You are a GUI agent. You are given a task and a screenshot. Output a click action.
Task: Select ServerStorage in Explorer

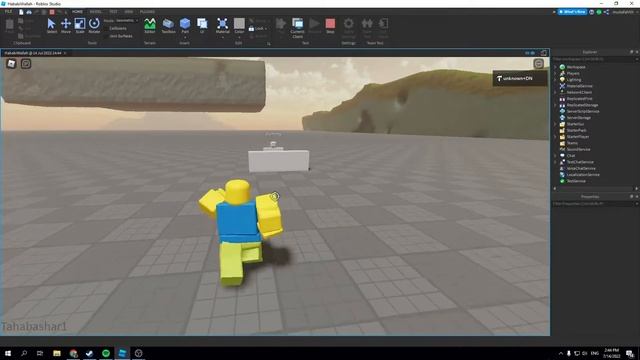point(578,118)
